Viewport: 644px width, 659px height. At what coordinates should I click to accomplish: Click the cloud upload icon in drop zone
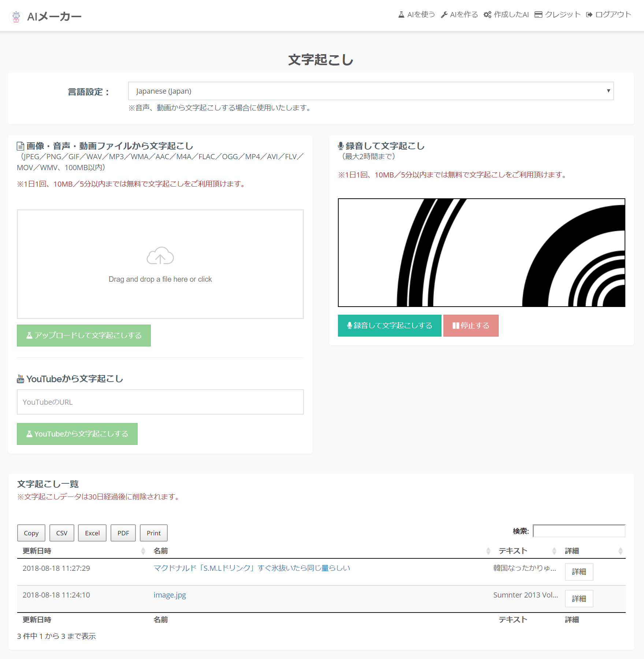point(160,256)
